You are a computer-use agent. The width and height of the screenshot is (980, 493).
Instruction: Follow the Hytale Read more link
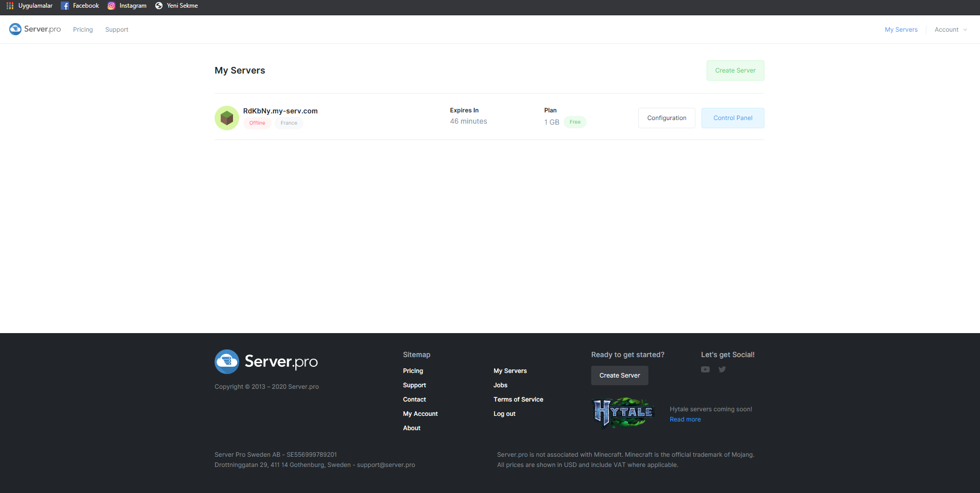[x=685, y=419]
